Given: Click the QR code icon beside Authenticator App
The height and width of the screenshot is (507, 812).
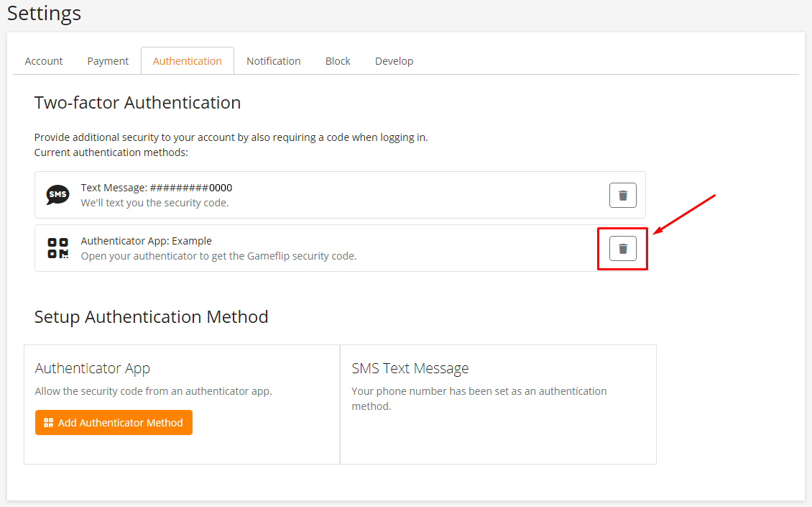Looking at the screenshot, I should (57, 248).
